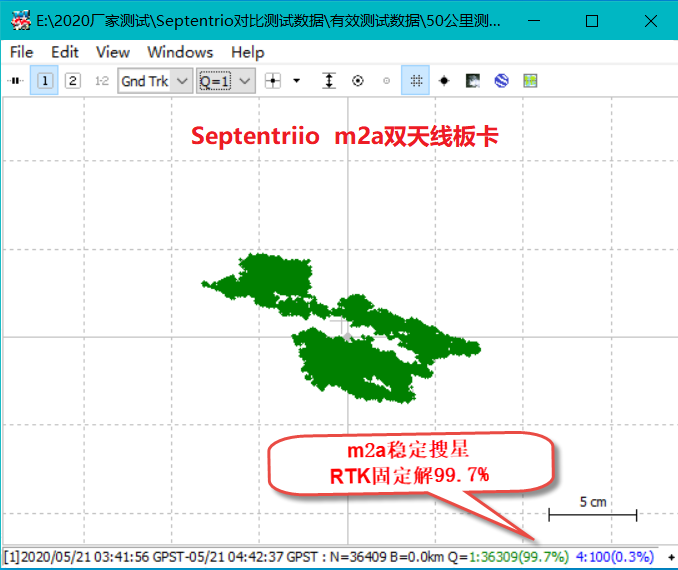Click the center origin crosshair icon
Screen dimensions: 678x570
273,81
